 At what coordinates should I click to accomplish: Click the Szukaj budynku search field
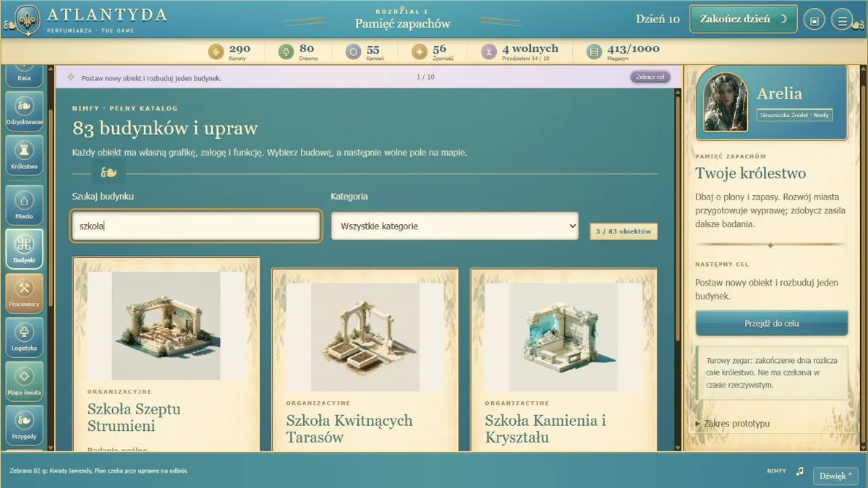click(196, 226)
